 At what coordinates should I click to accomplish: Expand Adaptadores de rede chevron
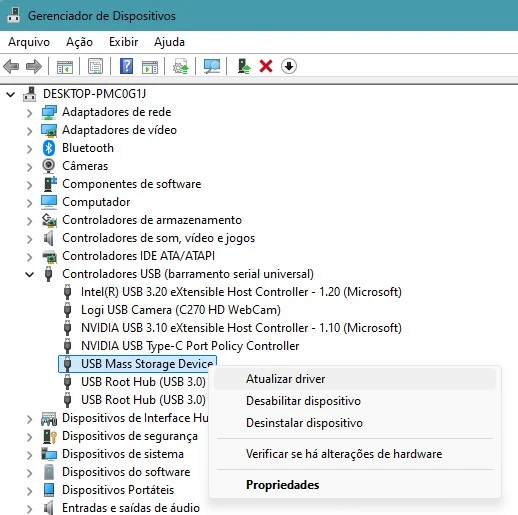[x=29, y=113]
